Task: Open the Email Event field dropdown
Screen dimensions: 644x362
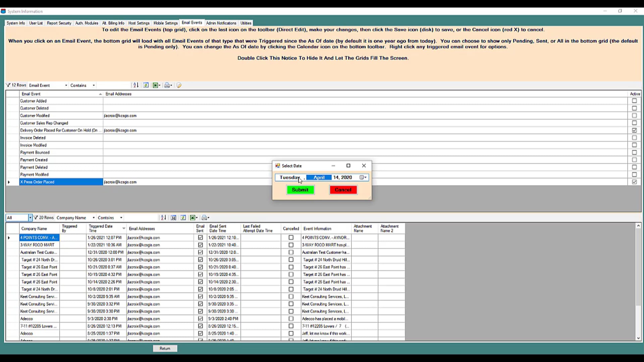Action: pyautogui.click(x=66, y=85)
